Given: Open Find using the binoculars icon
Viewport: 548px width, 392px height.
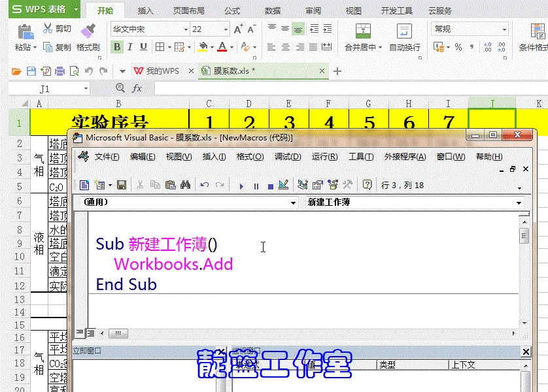Looking at the screenshot, I should pos(184,185).
